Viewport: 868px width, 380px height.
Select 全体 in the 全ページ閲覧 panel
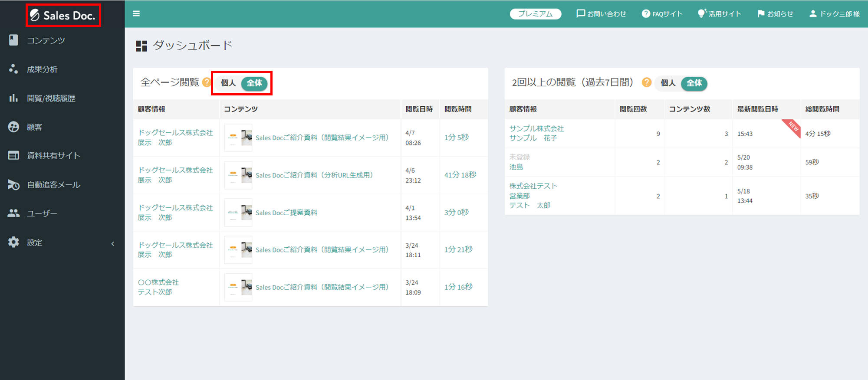[254, 83]
